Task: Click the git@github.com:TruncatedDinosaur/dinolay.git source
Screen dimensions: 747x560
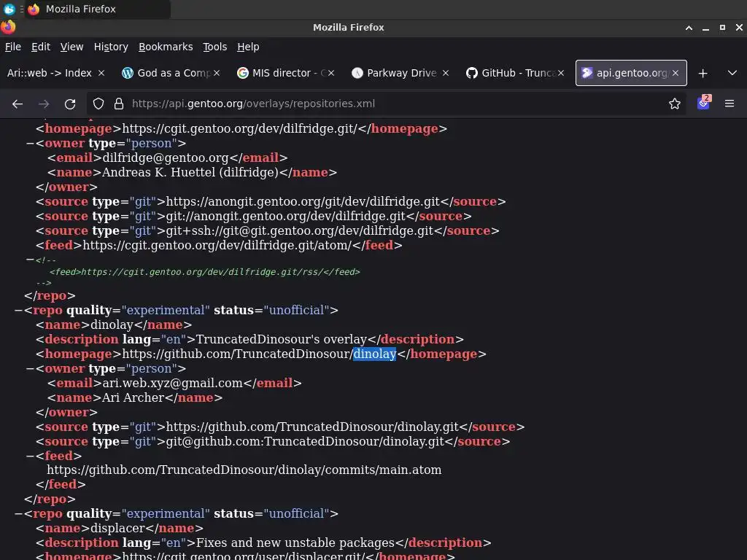Action: coord(305,441)
